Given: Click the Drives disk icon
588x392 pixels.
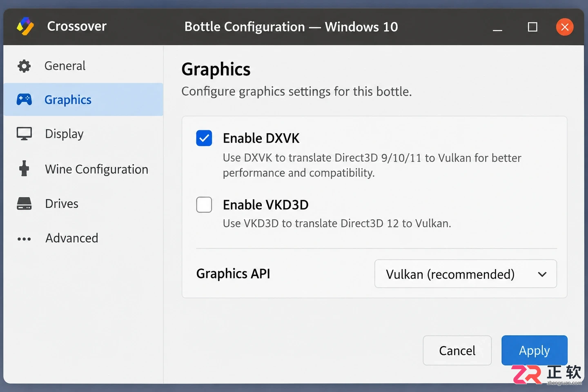Looking at the screenshot, I should (x=24, y=203).
